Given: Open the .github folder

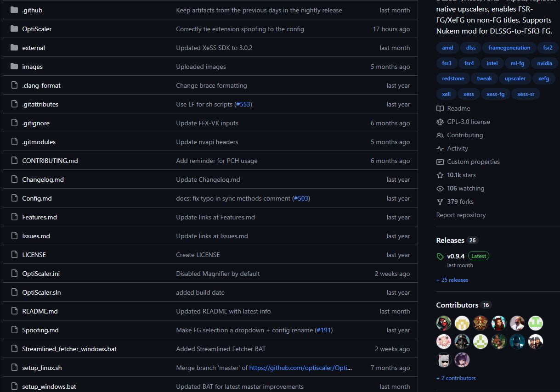Looking at the screenshot, I should click(x=32, y=10).
